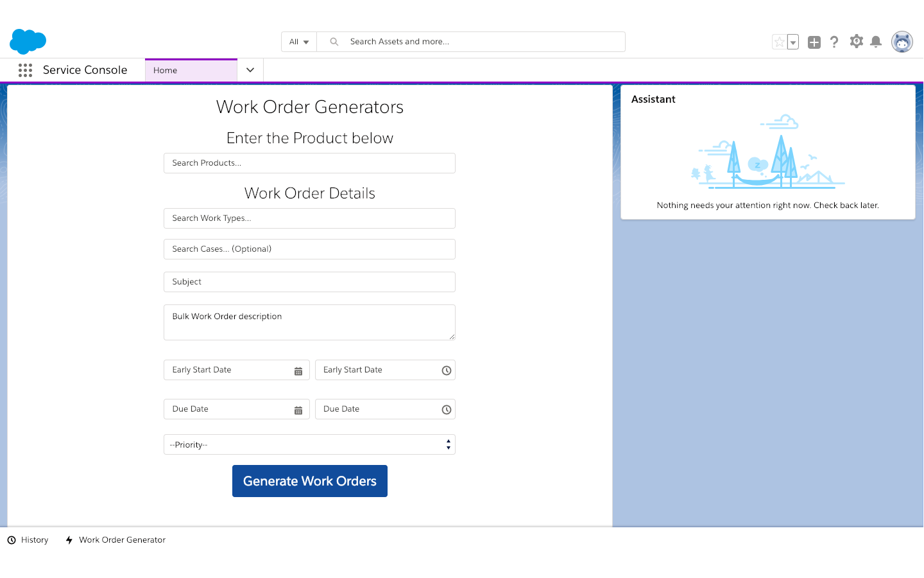
Task: Open the global actions plus icon
Action: [814, 42]
